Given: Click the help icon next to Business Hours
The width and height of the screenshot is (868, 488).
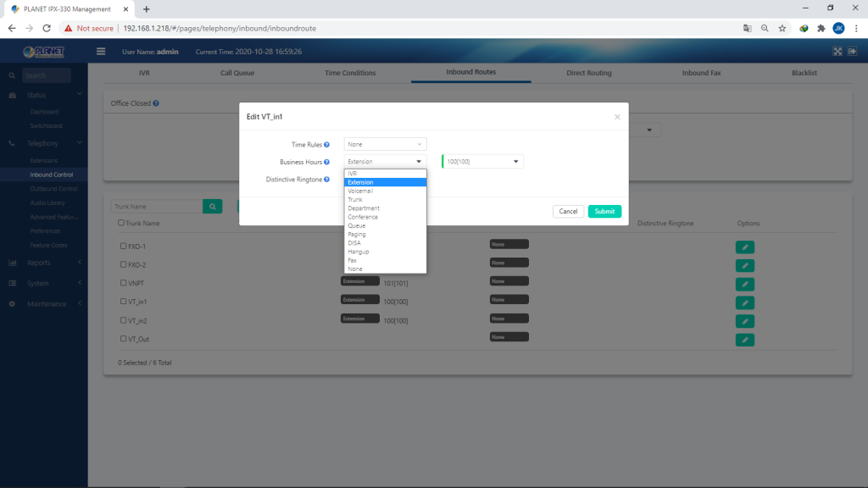Looking at the screenshot, I should [326, 162].
